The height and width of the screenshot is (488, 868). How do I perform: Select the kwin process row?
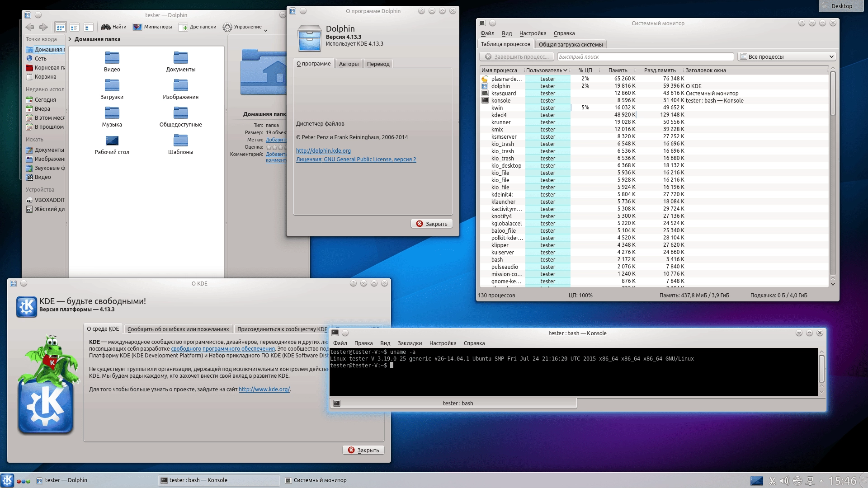(654, 108)
